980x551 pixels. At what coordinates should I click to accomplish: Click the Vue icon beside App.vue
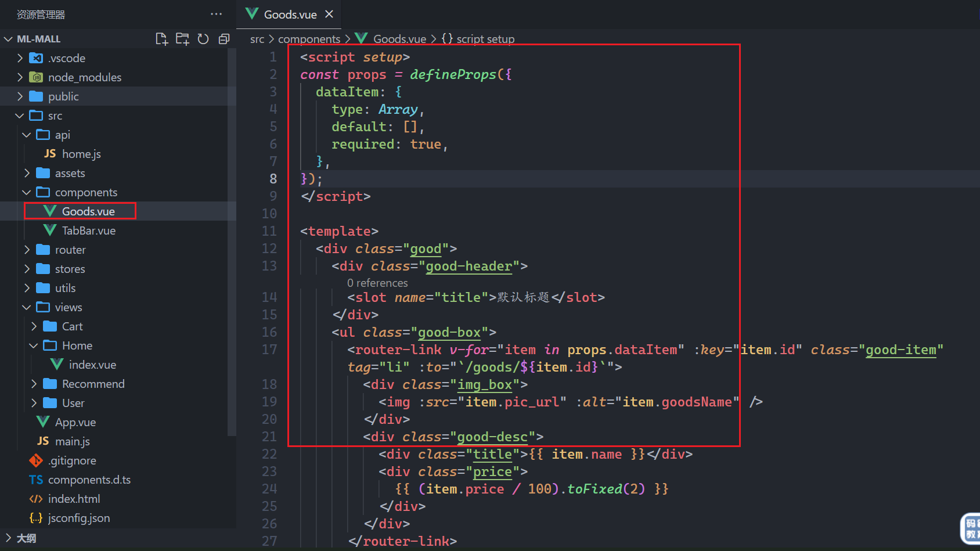coord(43,422)
